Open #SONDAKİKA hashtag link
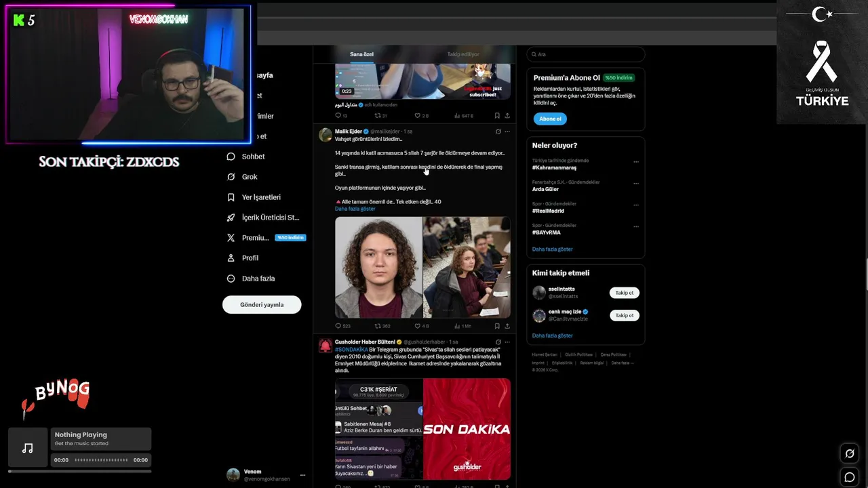Screen dimensions: 868x488 click(x=351, y=350)
